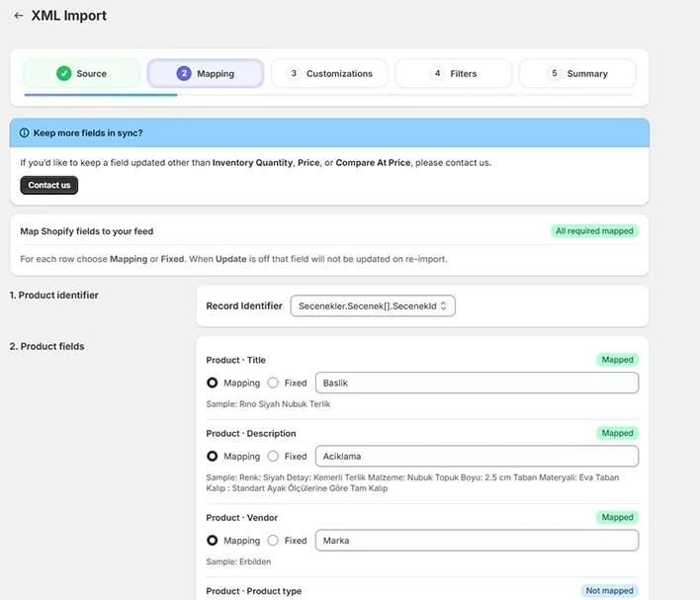Click the All required mapped badge
This screenshot has height=600, width=700.
click(x=594, y=230)
